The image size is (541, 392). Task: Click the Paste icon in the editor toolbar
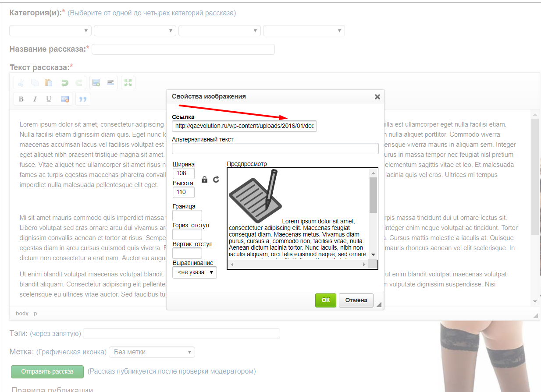[49, 83]
